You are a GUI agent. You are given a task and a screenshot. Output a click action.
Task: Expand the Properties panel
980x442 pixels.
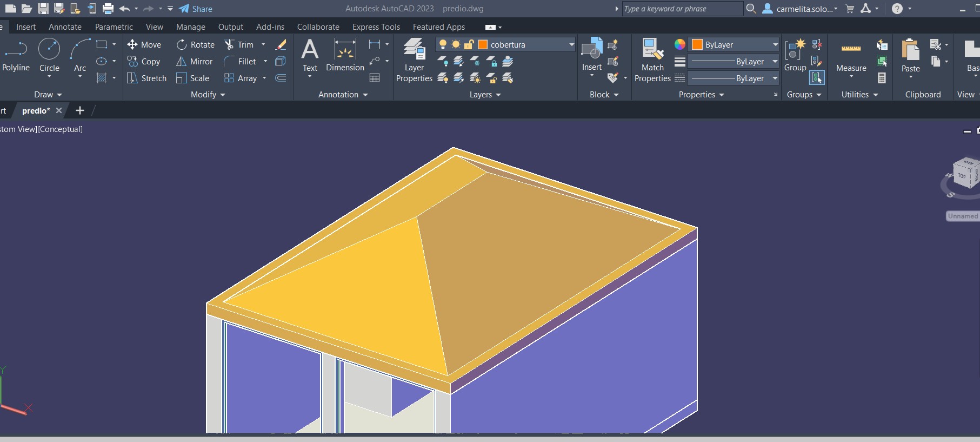tap(702, 94)
